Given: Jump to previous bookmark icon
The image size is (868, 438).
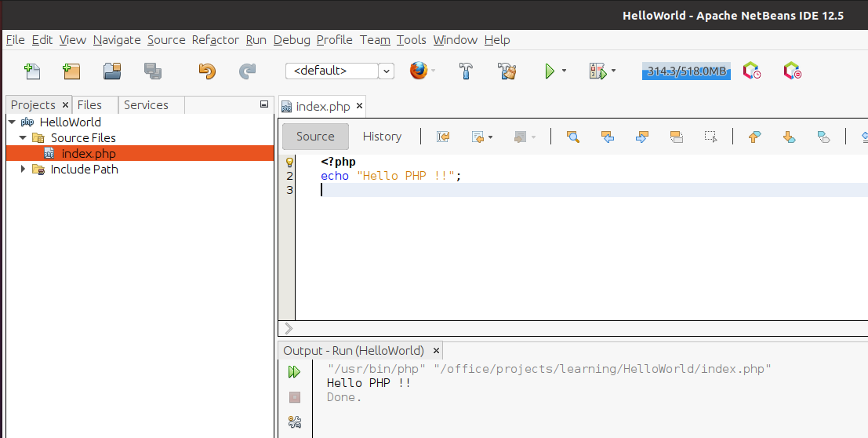Looking at the screenshot, I should point(754,137).
